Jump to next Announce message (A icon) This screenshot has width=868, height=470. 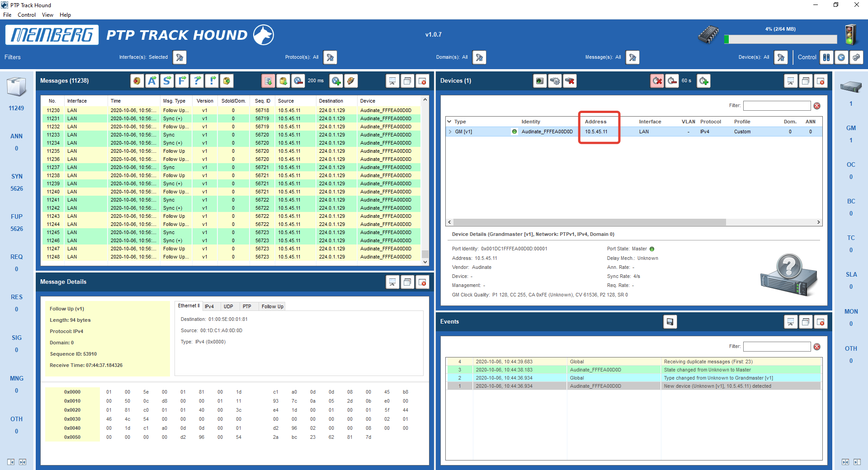click(152, 81)
